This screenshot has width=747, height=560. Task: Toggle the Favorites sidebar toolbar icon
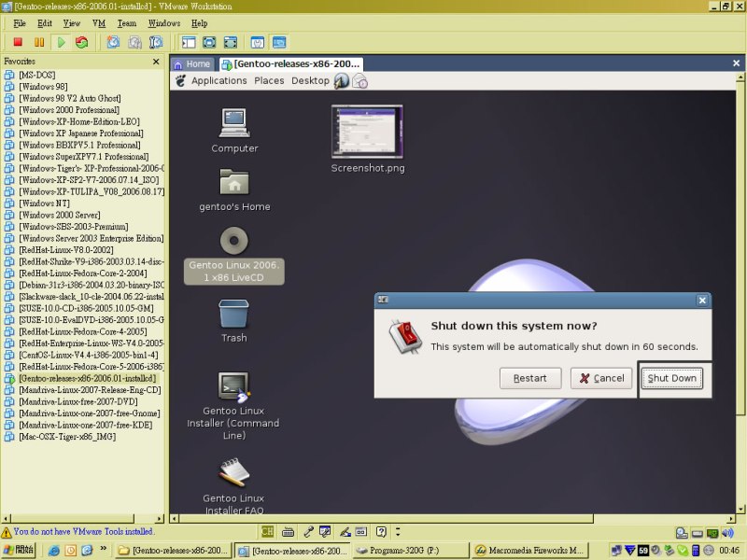click(189, 42)
